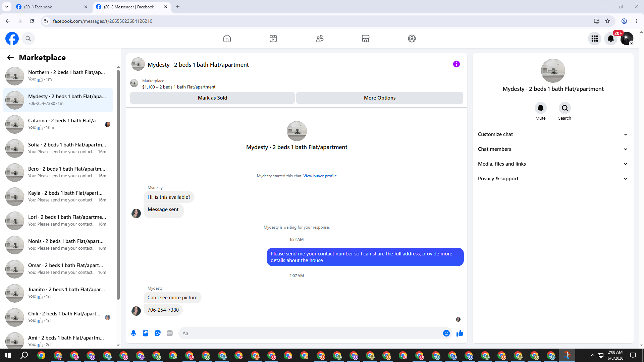Attach a file with the photo icon
The image size is (644, 362).
pos(146,333)
